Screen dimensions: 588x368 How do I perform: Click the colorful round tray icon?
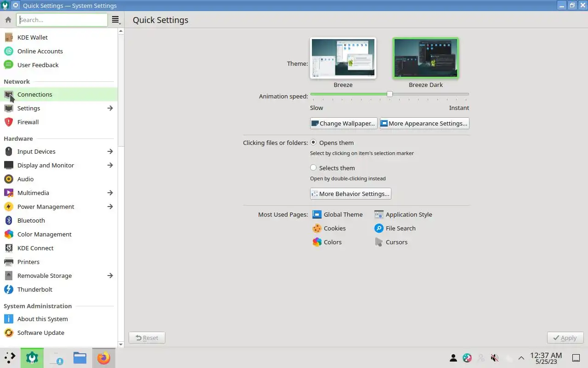467,358
